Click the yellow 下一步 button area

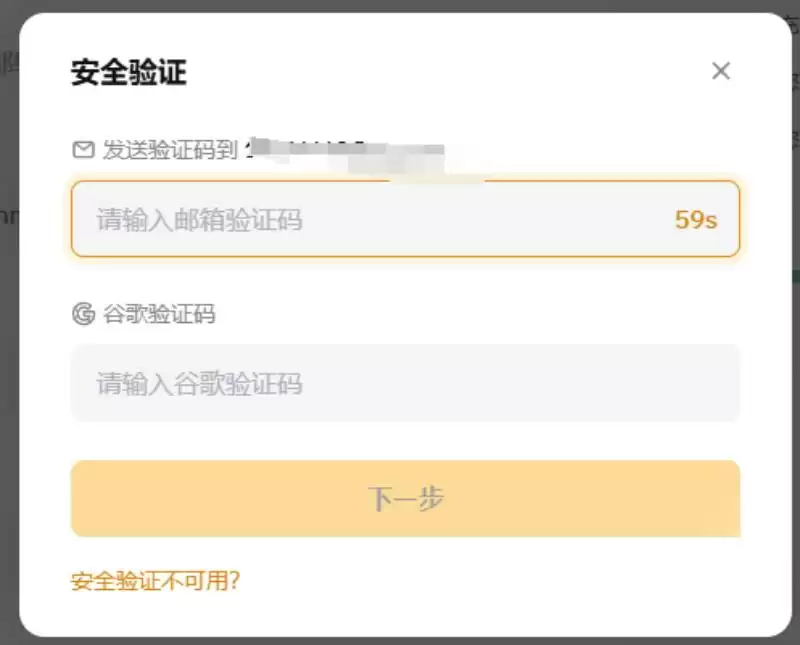tap(404, 497)
